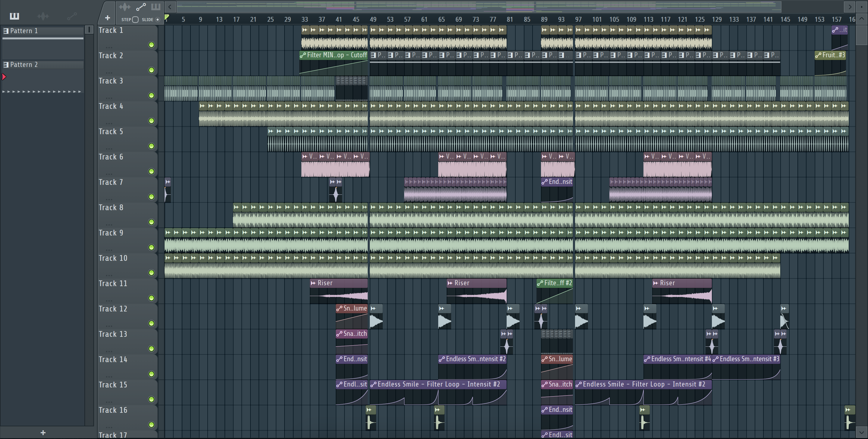Mute Track 8 with its green light

(x=152, y=222)
